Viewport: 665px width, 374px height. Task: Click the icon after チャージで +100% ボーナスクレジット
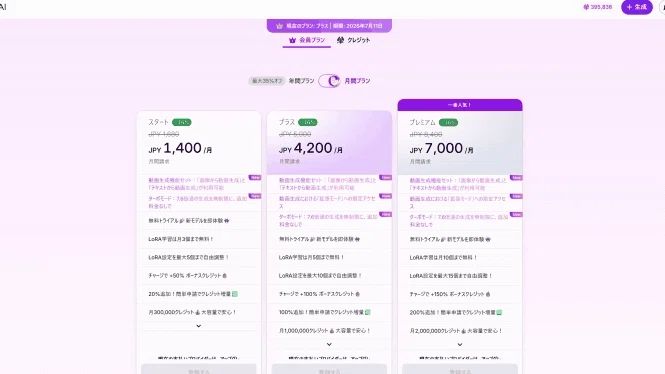[358, 294]
